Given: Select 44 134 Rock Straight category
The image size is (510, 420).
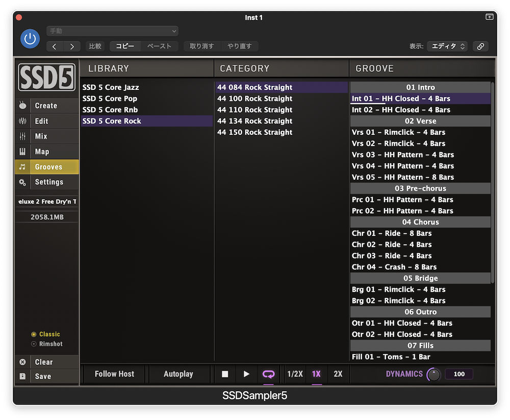Looking at the screenshot, I should click(282, 121).
